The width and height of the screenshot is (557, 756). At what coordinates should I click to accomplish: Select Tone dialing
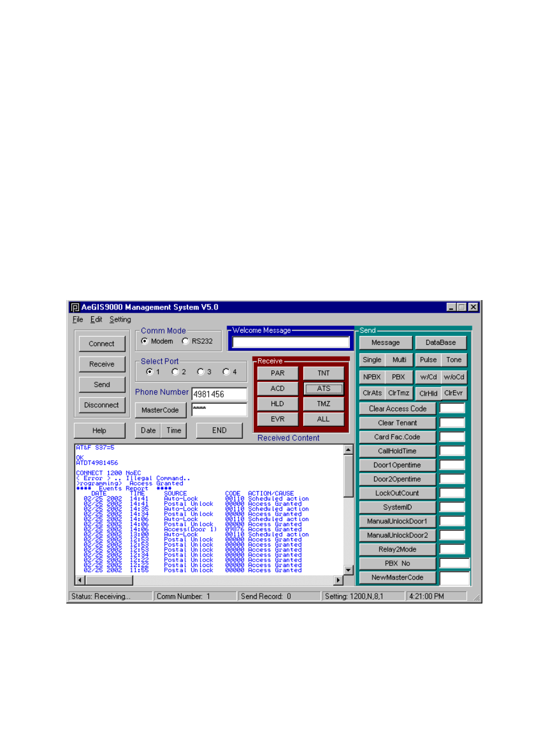point(454,360)
